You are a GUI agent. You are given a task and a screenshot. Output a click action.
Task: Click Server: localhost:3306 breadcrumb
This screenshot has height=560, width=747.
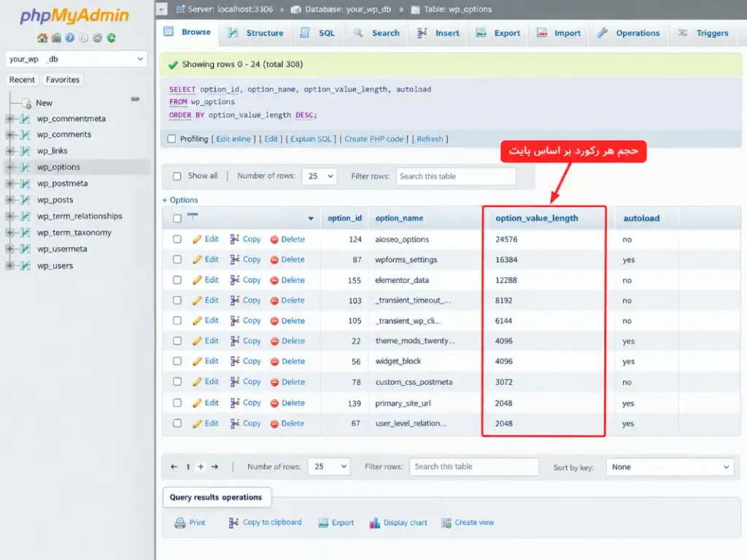coord(230,9)
